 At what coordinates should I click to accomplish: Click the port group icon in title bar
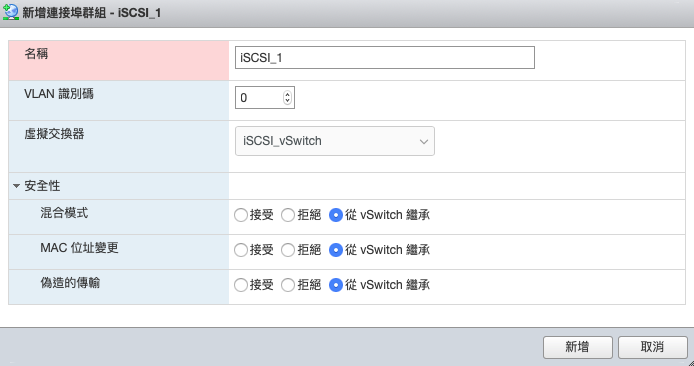tap(11, 12)
